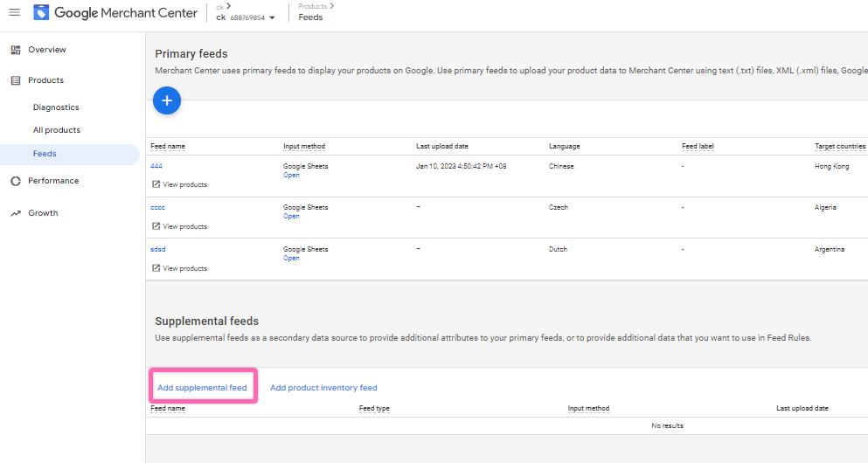Click the blue plus add feed button
The image size is (868, 463).
pyautogui.click(x=166, y=100)
